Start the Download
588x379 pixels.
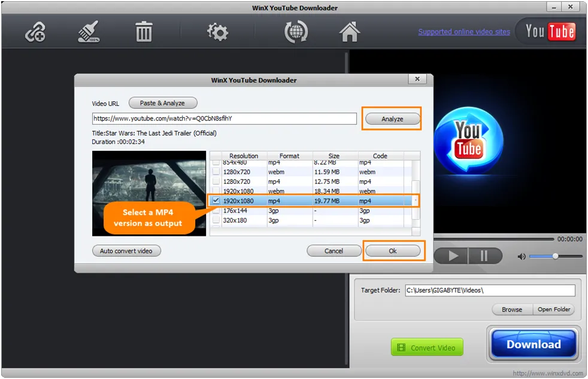(x=532, y=344)
